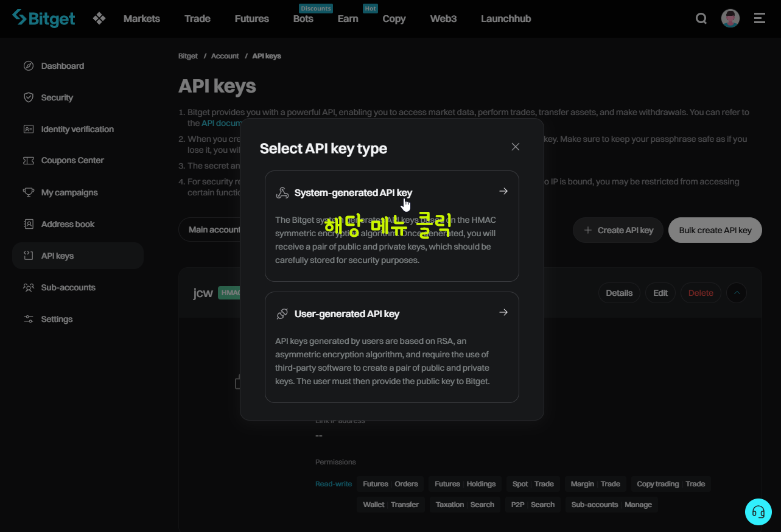The image size is (781, 532).
Task: Open Identity verification in sidebar
Action: [78, 129]
